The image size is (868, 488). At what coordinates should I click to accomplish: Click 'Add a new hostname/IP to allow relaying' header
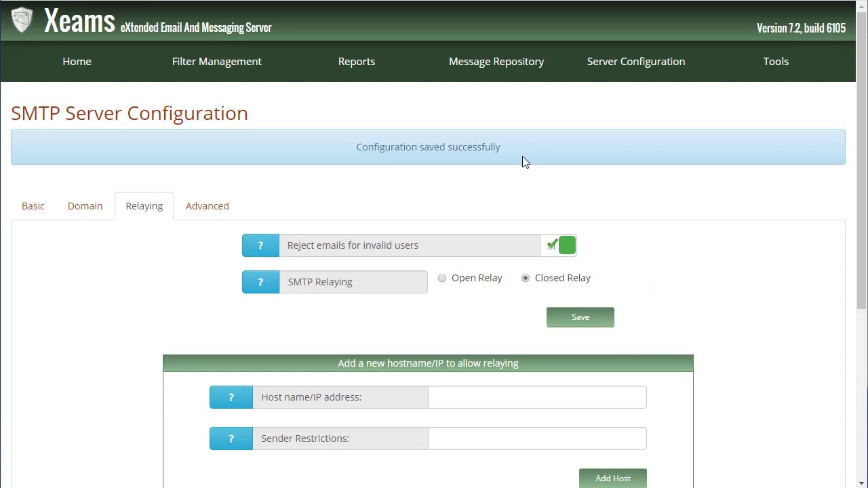[x=428, y=363]
